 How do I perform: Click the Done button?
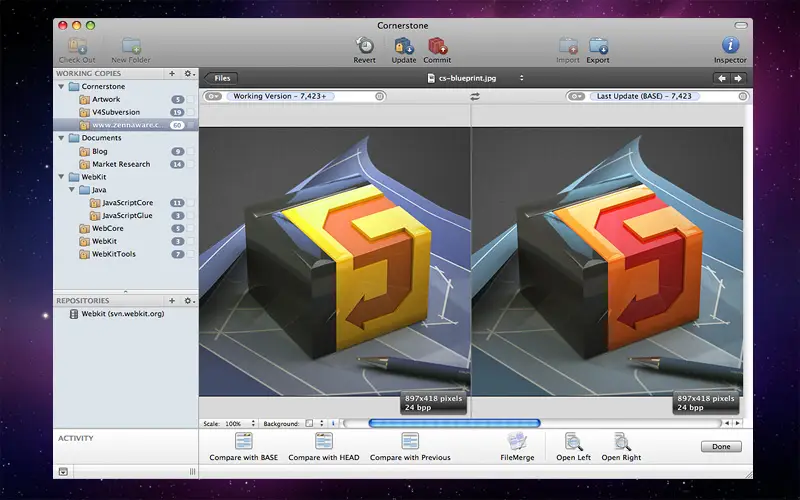pos(721,446)
